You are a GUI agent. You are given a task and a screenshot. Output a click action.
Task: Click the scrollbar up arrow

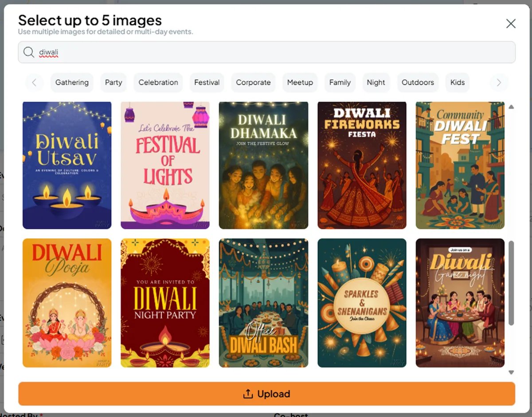point(511,107)
